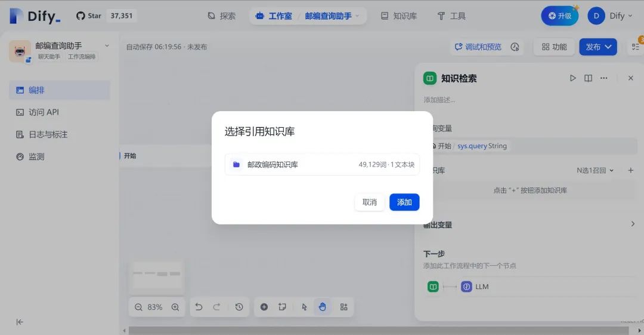Viewport: 644px width, 335px height.
Task: Select 编排 in the sidebar
Action: click(x=60, y=90)
